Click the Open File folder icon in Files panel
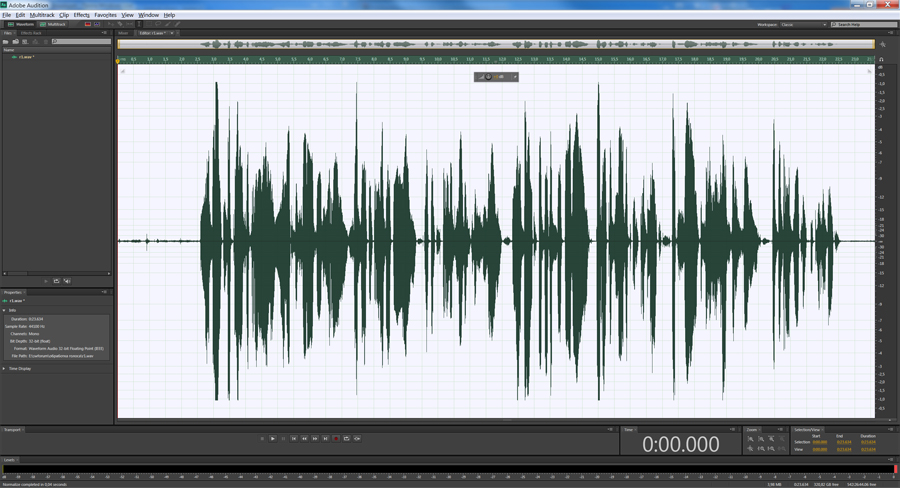 coord(6,41)
